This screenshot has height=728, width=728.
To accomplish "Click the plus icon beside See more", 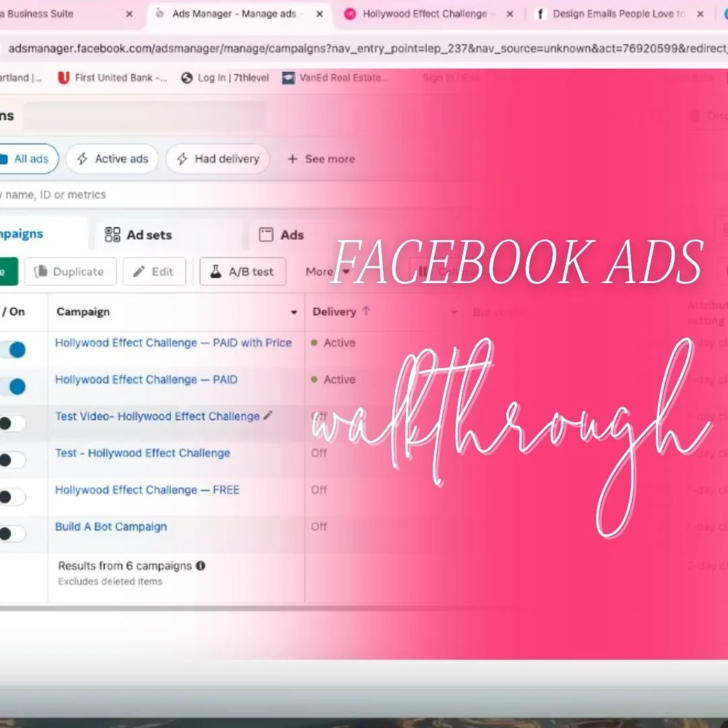I will pos(293,159).
